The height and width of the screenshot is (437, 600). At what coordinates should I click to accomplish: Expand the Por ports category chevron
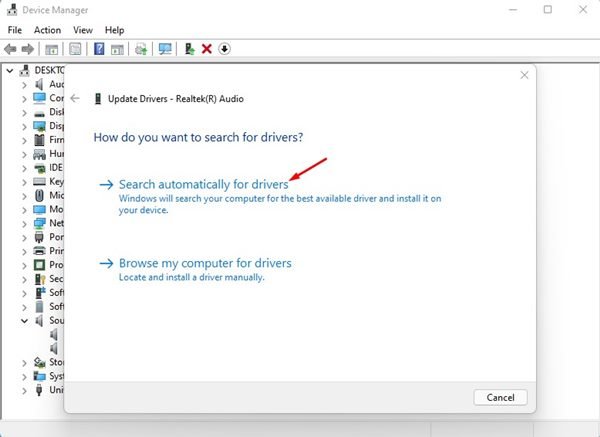[24, 238]
